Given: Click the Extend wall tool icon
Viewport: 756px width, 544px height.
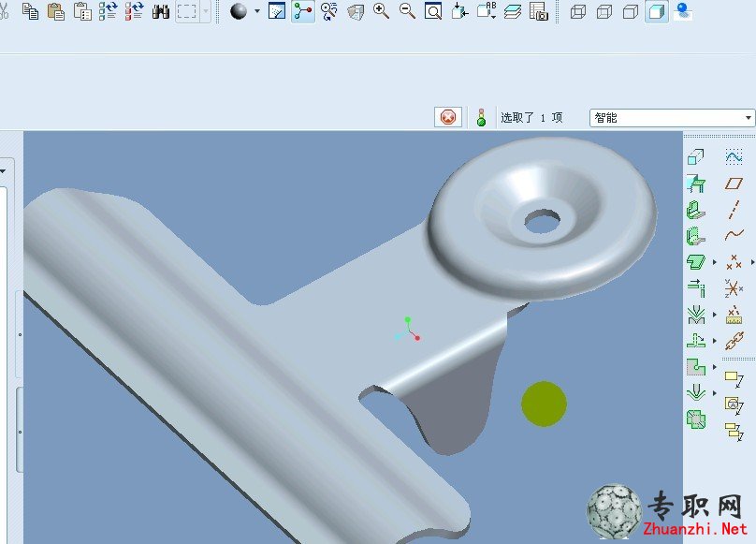Looking at the screenshot, I should pos(696,288).
